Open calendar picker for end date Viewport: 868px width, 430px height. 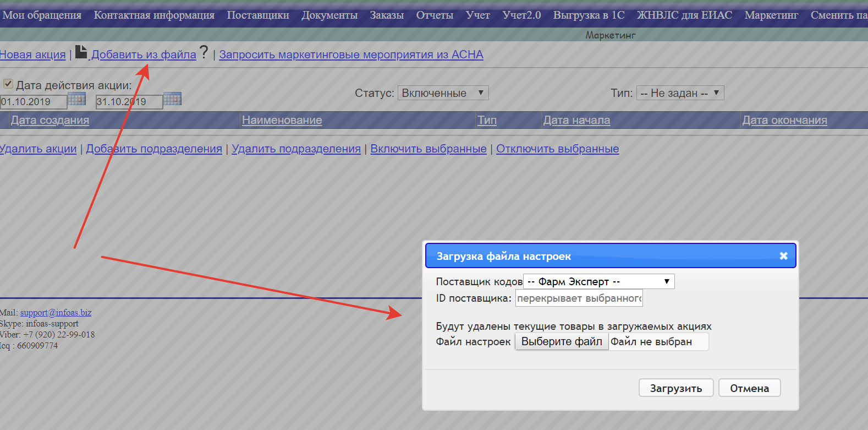(x=172, y=99)
